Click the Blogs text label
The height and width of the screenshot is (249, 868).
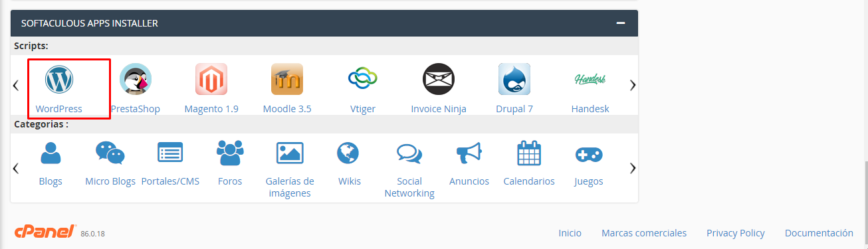pyautogui.click(x=51, y=181)
